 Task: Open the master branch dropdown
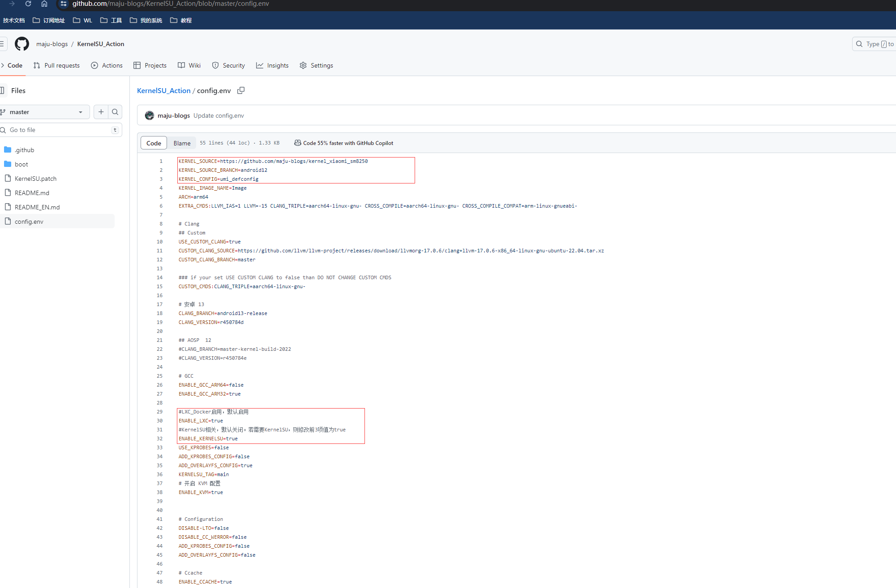[44, 112]
